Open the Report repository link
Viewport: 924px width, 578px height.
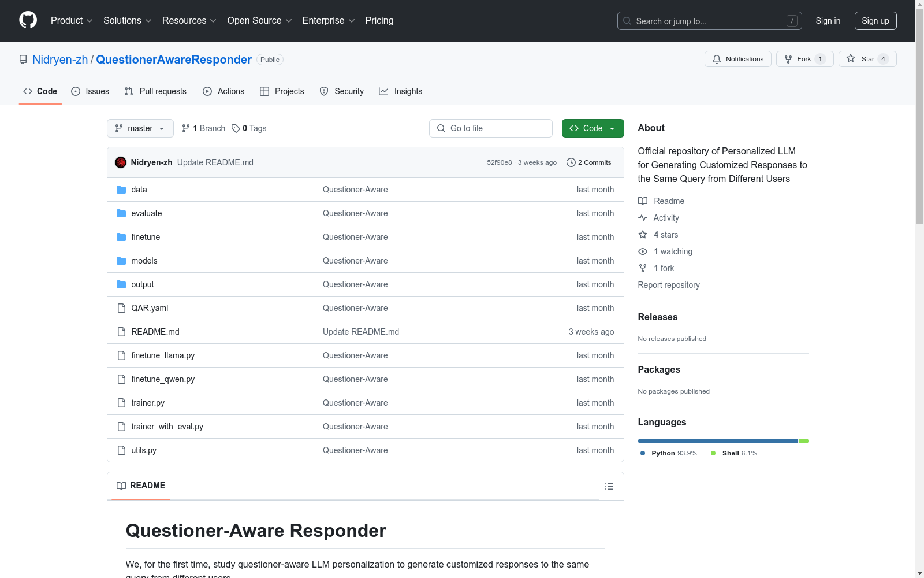click(669, 285)
